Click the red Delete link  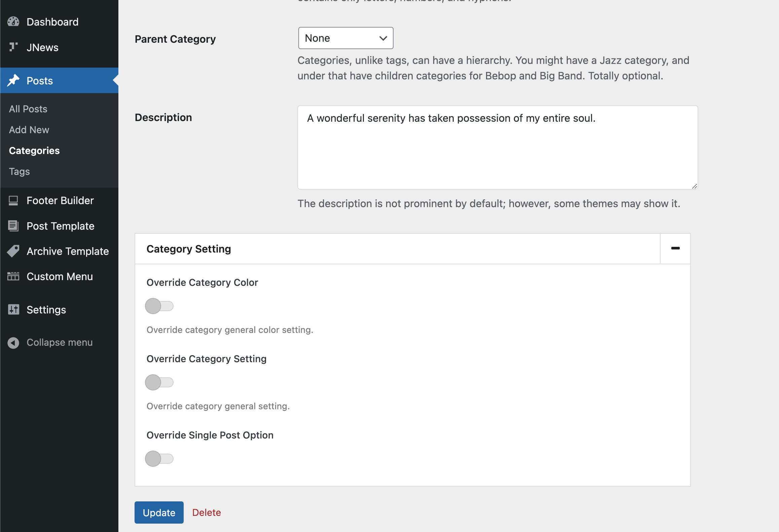[207, 512]
